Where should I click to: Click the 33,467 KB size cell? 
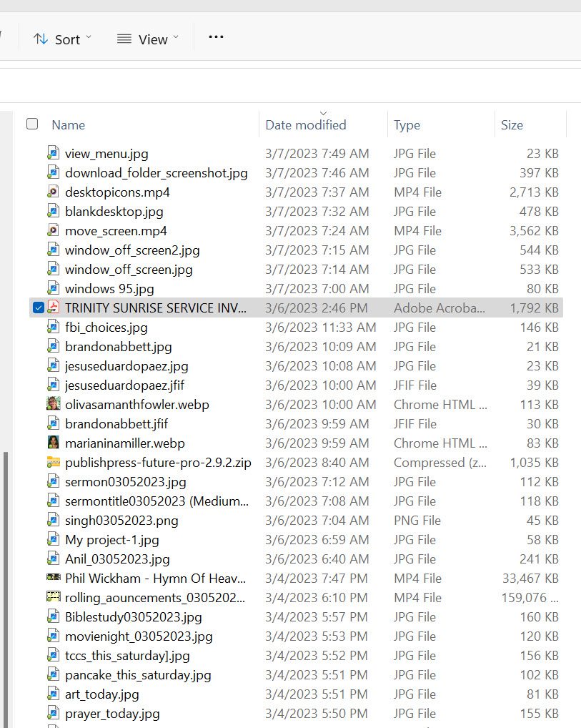click(x=530, y=578)
